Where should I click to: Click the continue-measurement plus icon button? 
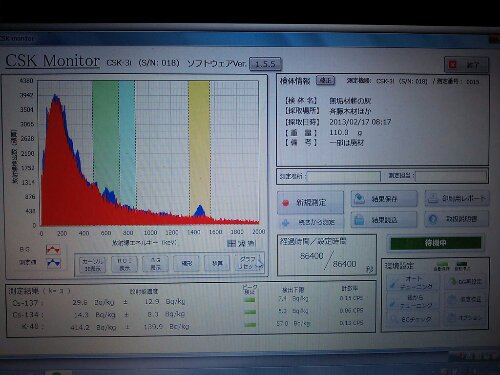click(310, 222)
